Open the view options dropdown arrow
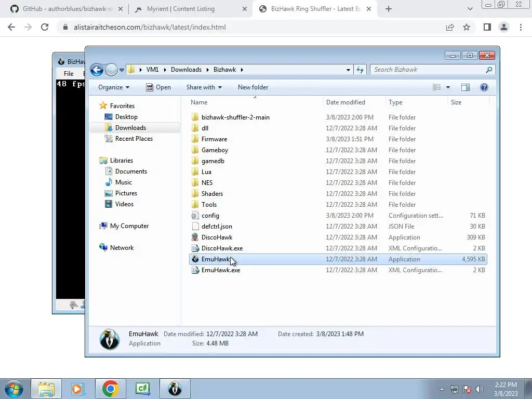This screenshot has height=399, width=532. coord(448,87)
